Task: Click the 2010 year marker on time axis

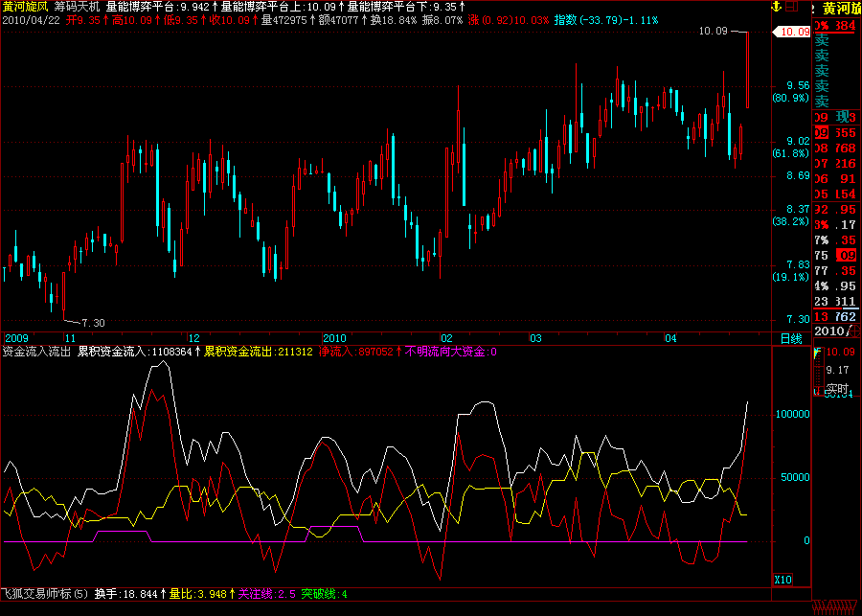Action: point(333,338)
